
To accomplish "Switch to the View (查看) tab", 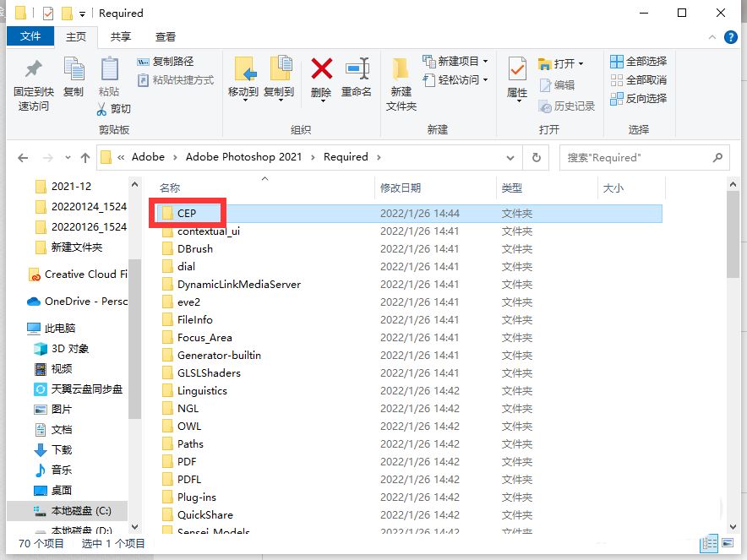I will pos(166,36).
